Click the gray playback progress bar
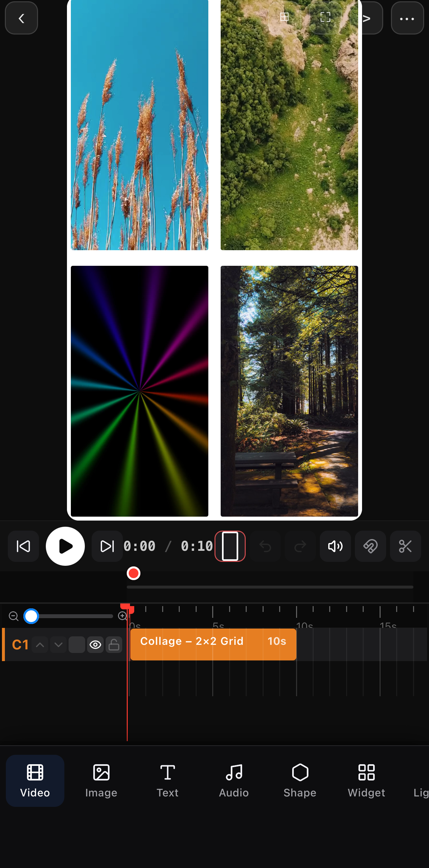The width and height of the screenshot is (429, 868). click(x=270, y=587)
